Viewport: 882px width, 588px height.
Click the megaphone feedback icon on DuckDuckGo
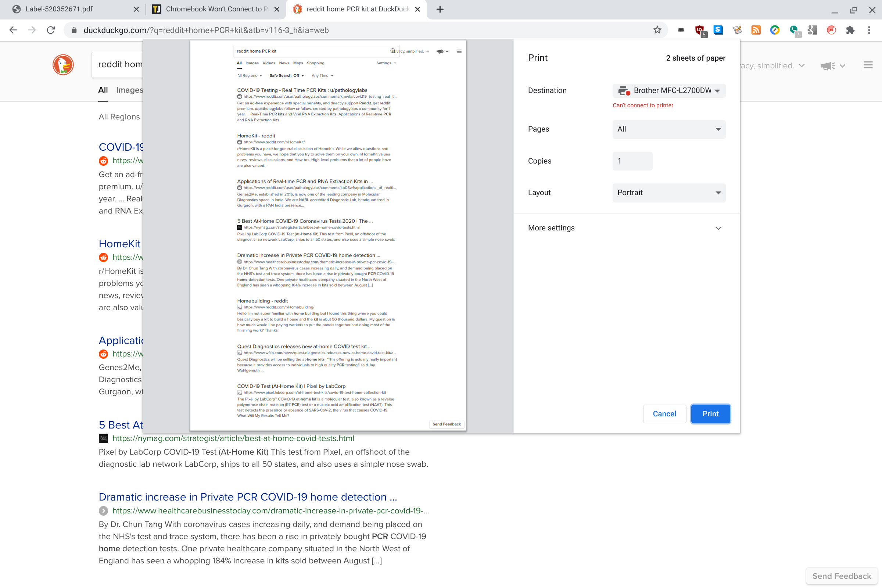[827, 66]
